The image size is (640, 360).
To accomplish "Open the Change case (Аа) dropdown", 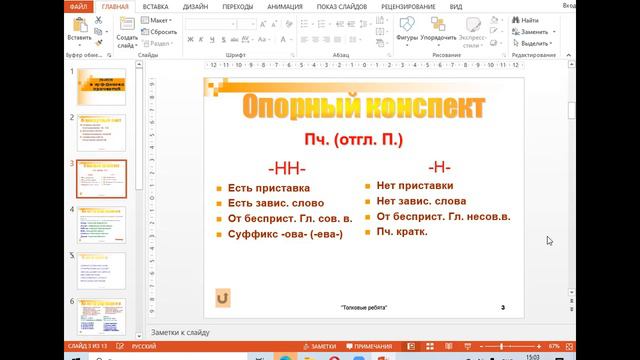I will tap(263, 40).
